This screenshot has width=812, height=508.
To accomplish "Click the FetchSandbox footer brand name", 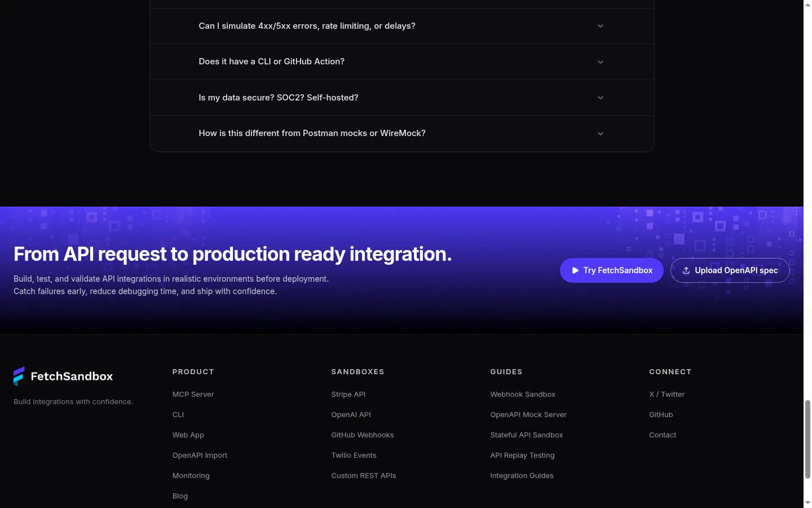I will click(72, 376).
